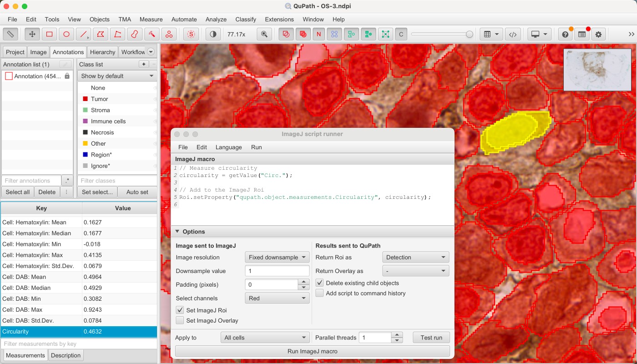
Task: Select the Move tool
Action: (32, 34)
